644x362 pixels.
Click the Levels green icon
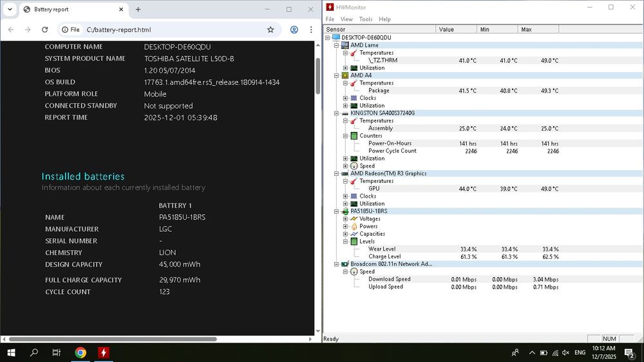point(354,241)
